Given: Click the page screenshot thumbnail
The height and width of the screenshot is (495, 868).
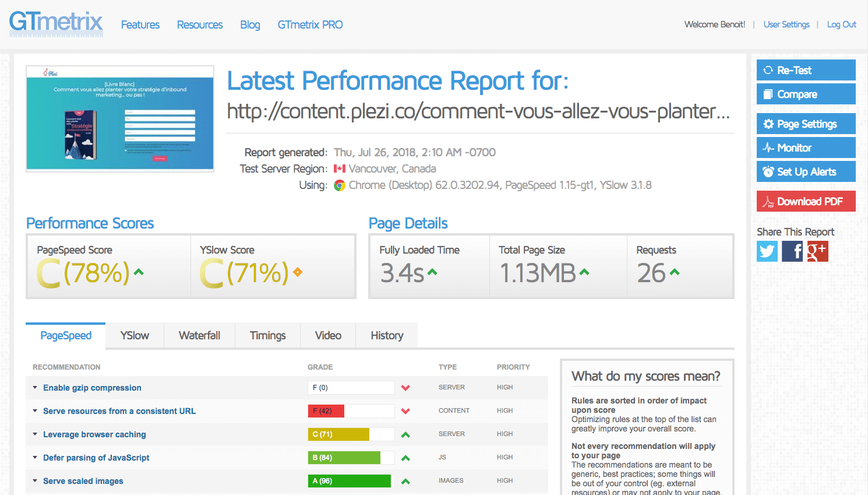Looking at the screenshot, I should click(120, 119).
